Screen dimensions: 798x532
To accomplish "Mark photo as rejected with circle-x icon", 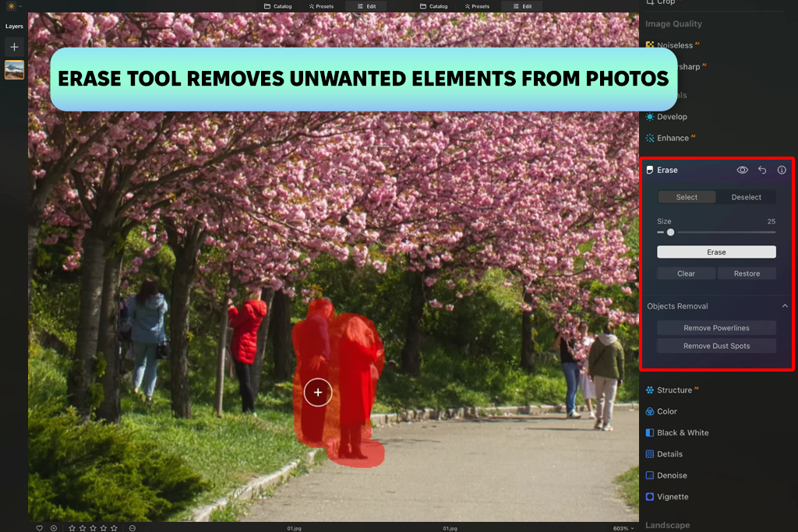I will 54,528.
